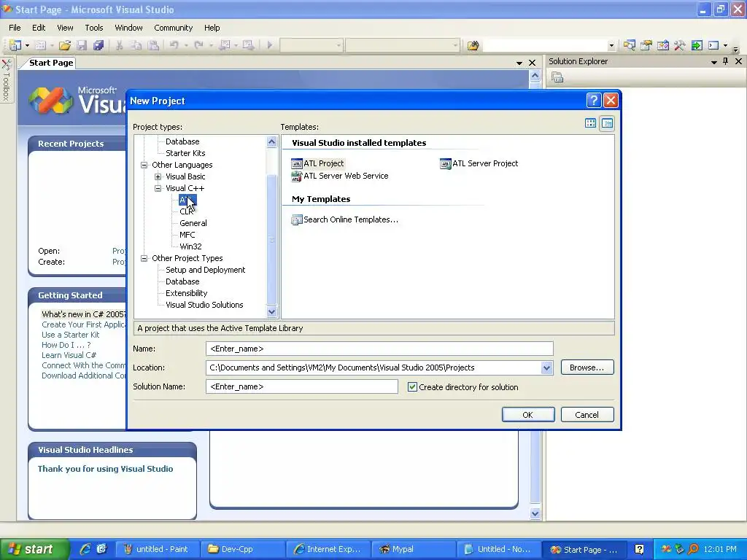Viewport: 747px width, 560px height.
Task: Toggle Create directory for solution checkbox
Action: pyautogui.click(x=413, y=387)
